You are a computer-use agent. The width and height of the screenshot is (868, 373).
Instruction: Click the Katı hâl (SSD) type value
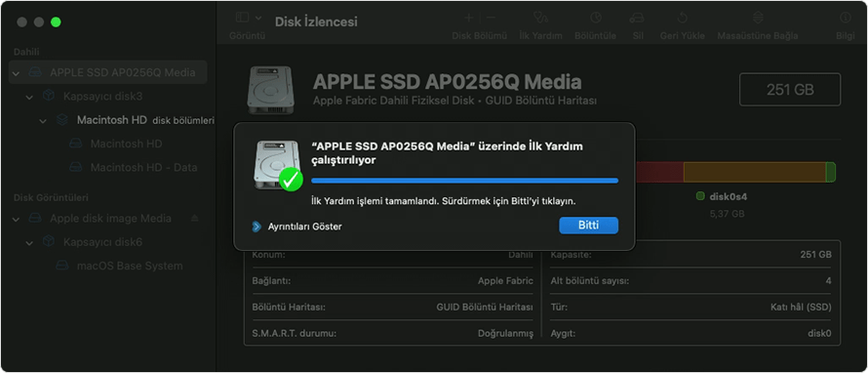pos(801,307)
